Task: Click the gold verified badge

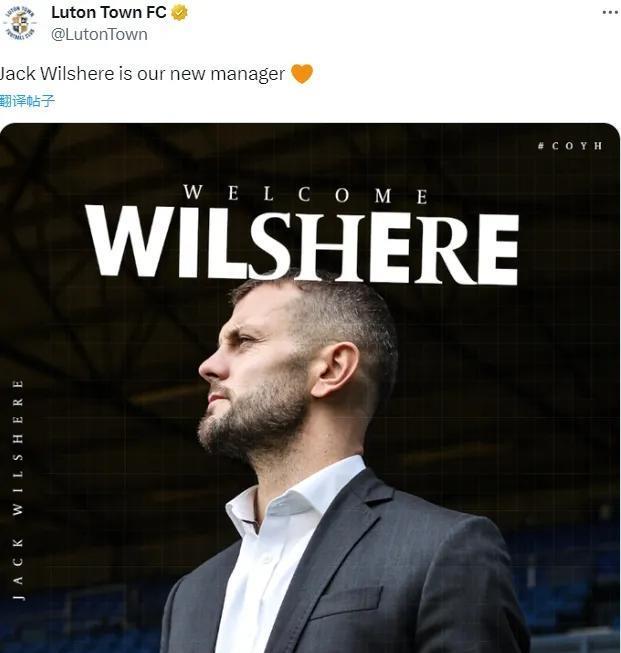Action: point(179,13)
